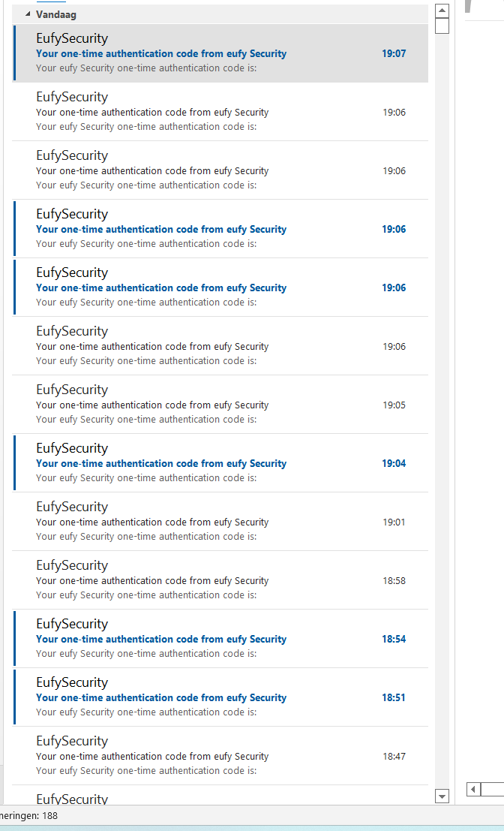Click the horizontal scrollbar at bottom right
This screenshot has width=504, height=831.
tap(491, 789)
